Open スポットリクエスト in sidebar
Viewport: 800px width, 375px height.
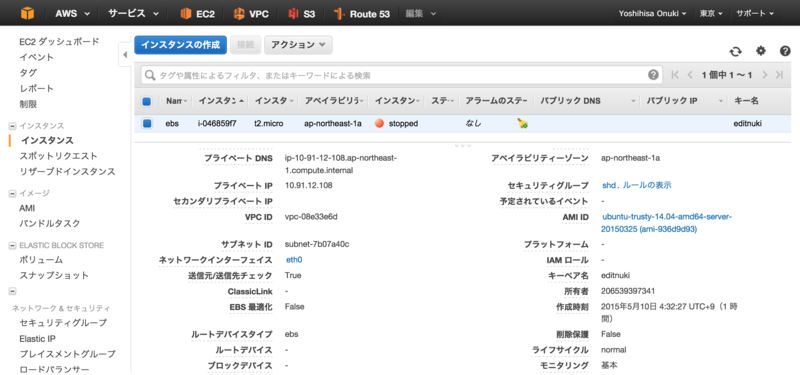point(59,156)
